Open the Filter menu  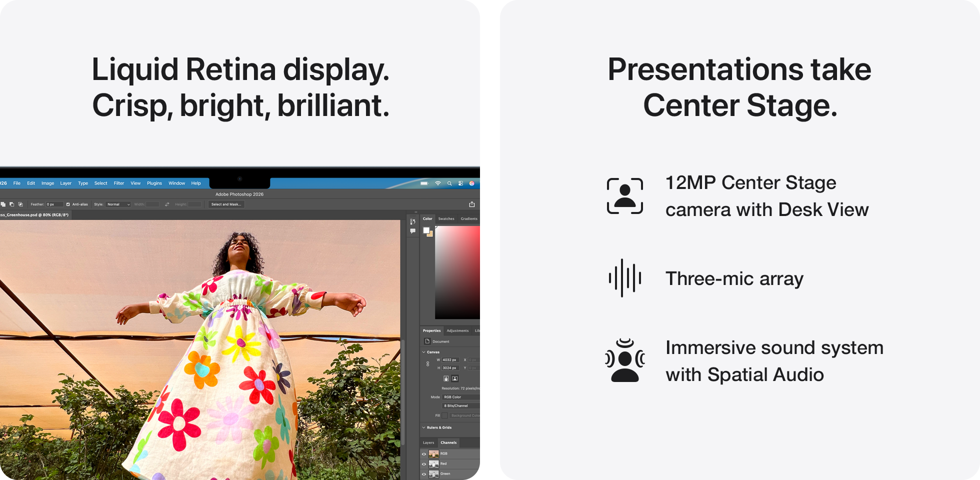point(118,183)
